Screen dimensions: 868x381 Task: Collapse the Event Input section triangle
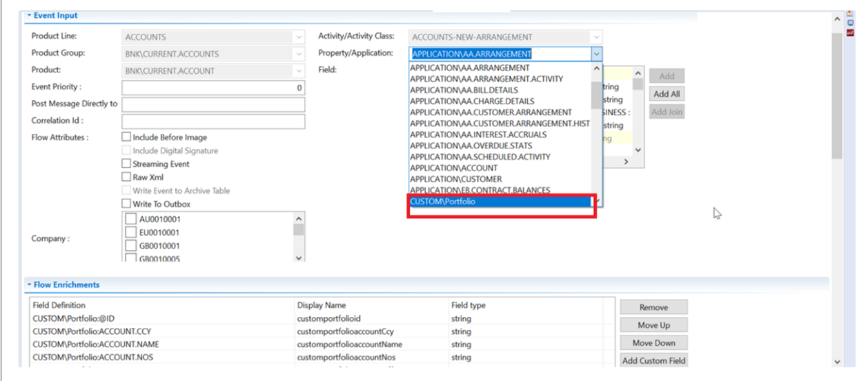pos(29,15)
